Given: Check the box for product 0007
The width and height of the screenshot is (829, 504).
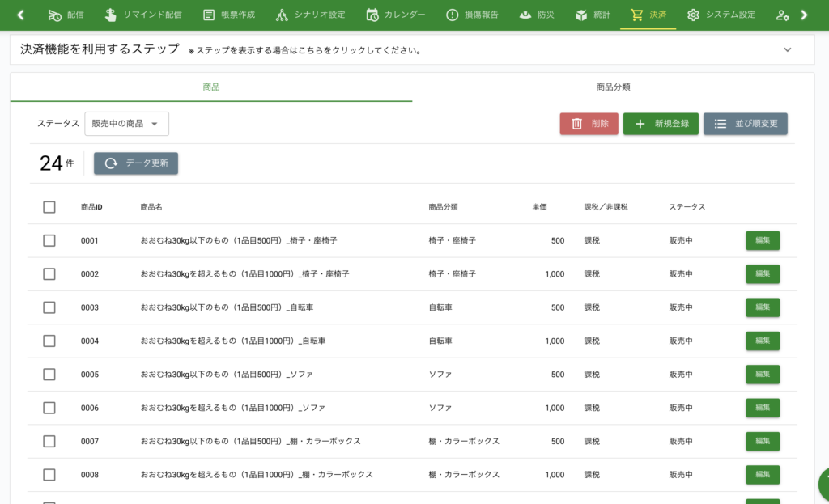Looking at the screenshot, I should pos(49,441).
